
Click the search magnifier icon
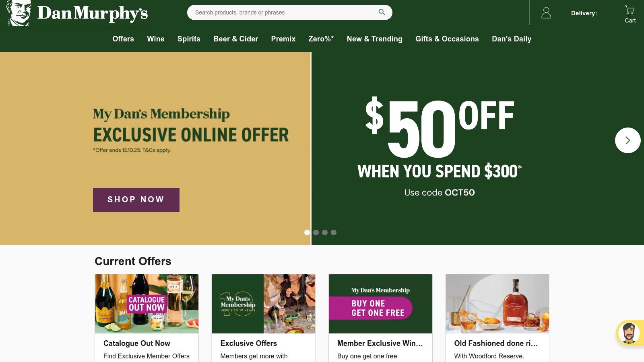382,12
